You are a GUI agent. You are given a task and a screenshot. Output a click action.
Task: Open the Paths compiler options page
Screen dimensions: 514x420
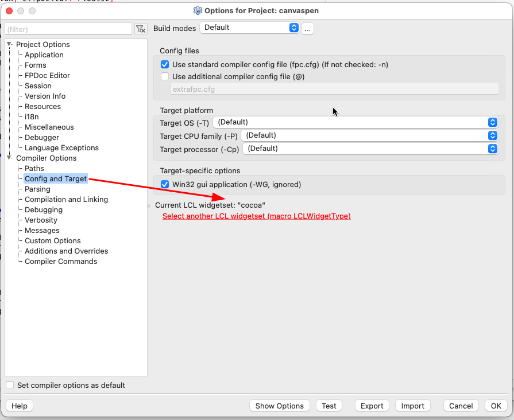pos(34,168)
